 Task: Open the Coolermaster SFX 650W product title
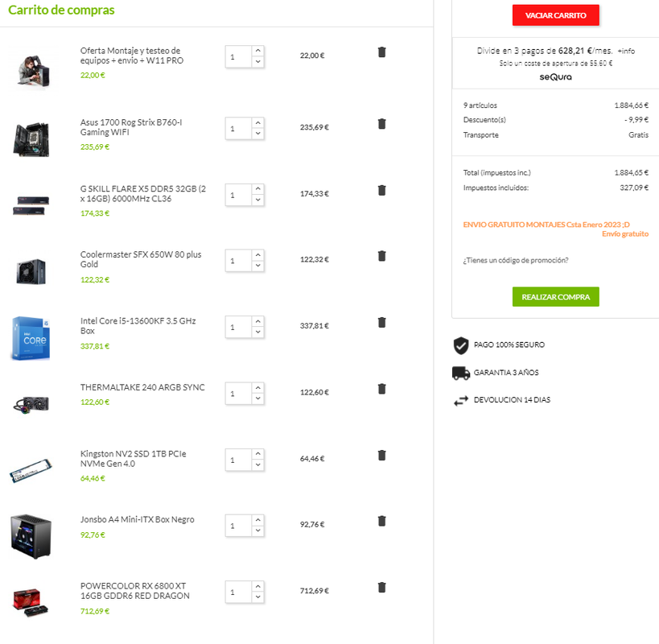141,259
